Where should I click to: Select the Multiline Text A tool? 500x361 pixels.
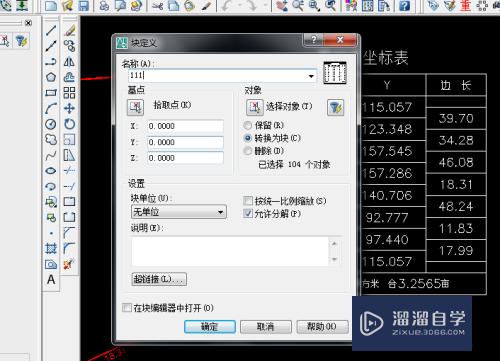click(x=51, y=279)
